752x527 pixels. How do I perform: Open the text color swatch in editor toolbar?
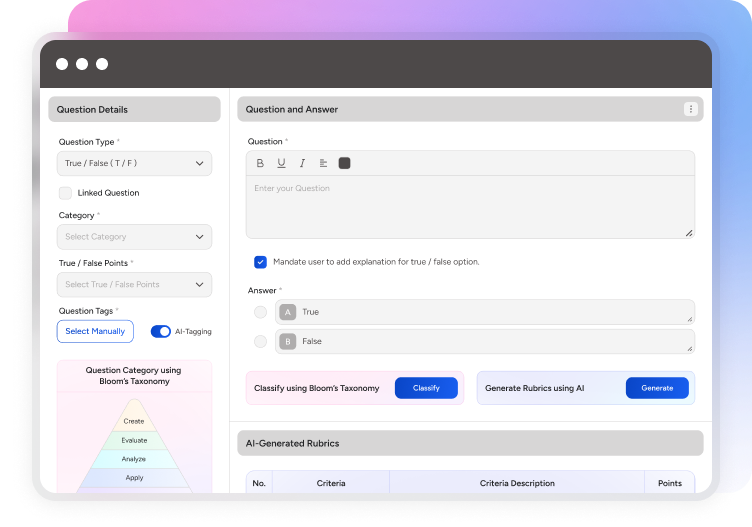[x=345, y=163]
